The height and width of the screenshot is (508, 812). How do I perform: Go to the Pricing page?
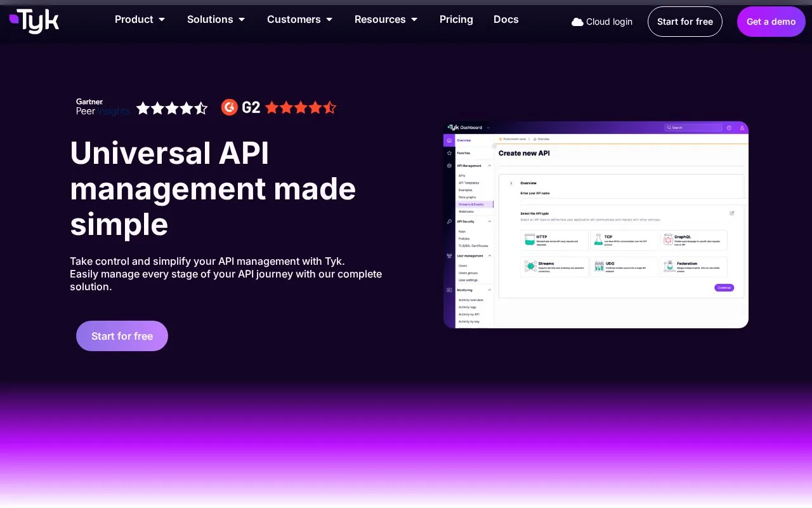(456, 20)
